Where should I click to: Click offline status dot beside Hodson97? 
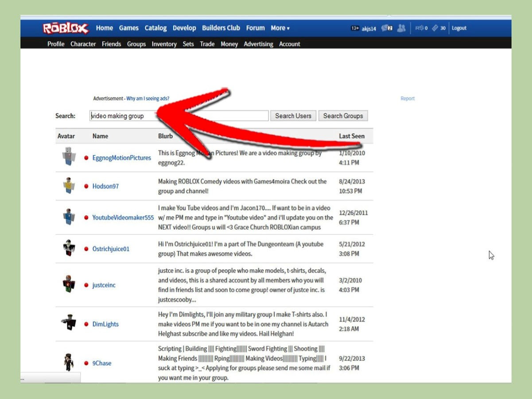pyautogui.click(x=86, y=186)
